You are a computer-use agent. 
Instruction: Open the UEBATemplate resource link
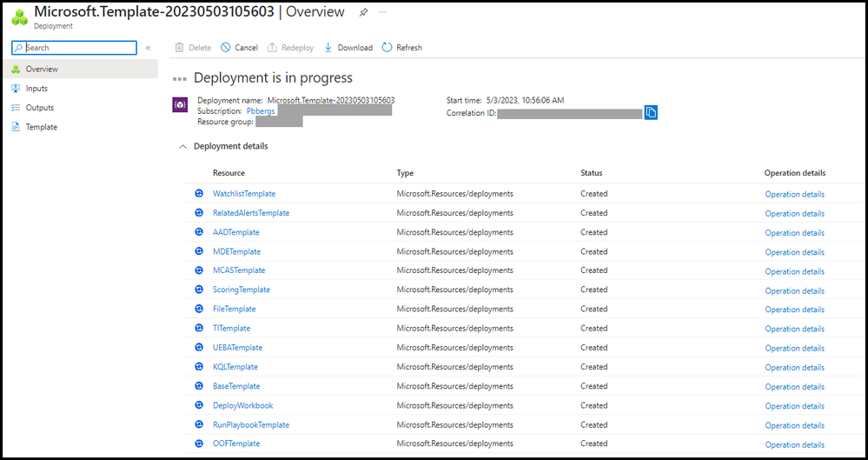[237, 348]
